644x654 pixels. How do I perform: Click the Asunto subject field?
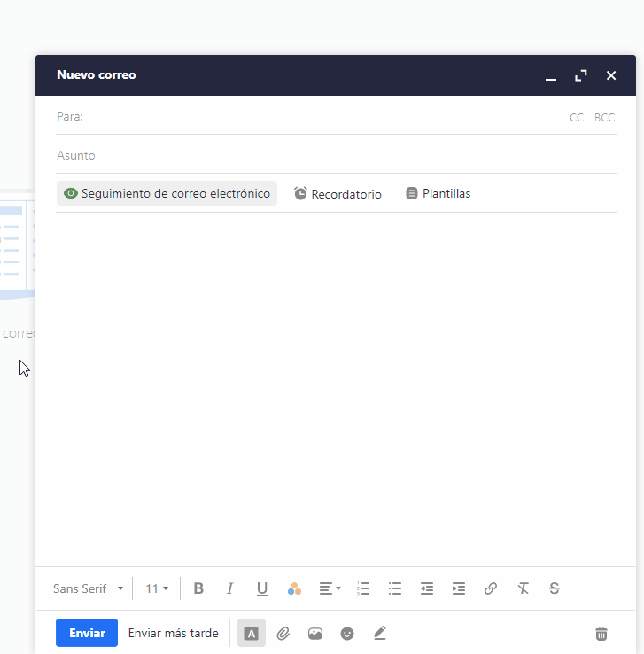point(337,156)
